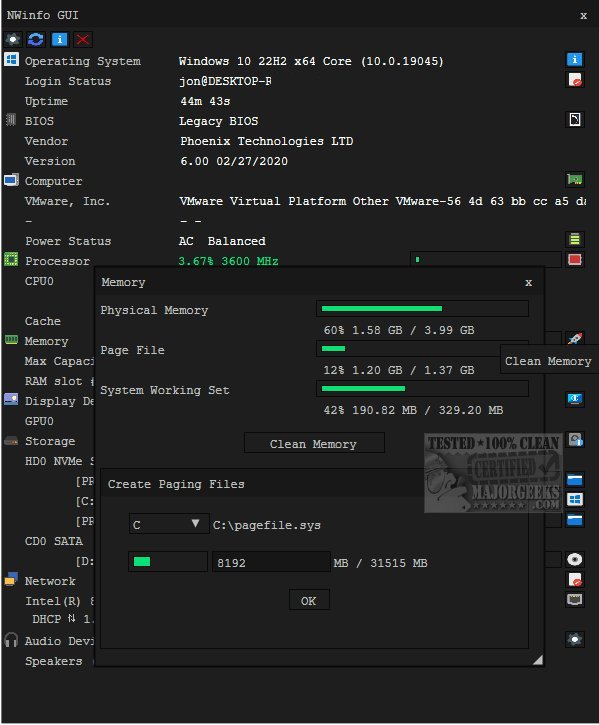This screenshot has width=599, height=725.
Task: Click the 8192 page file size field
Action: pyautogui.click(x=271, y=562)
